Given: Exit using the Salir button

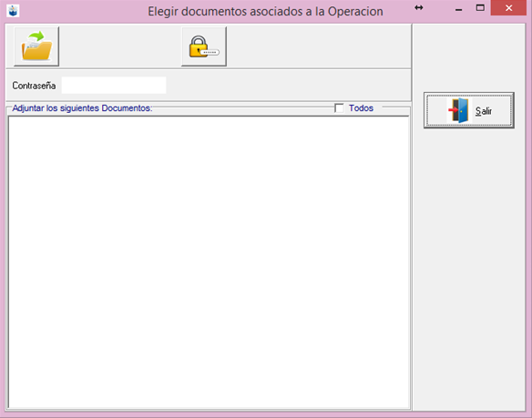Looking at the screenshot, I should 469,110.
